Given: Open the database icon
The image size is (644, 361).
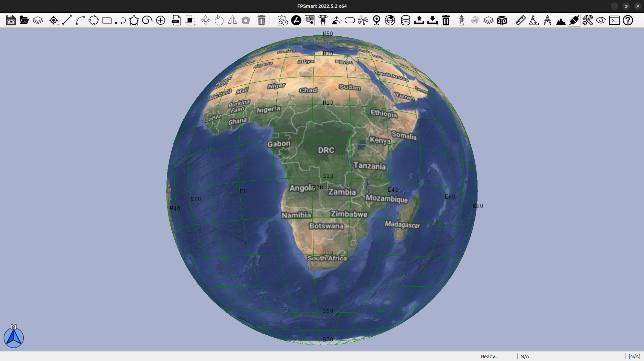Looking at the screenshot, I should click(405, 21).
